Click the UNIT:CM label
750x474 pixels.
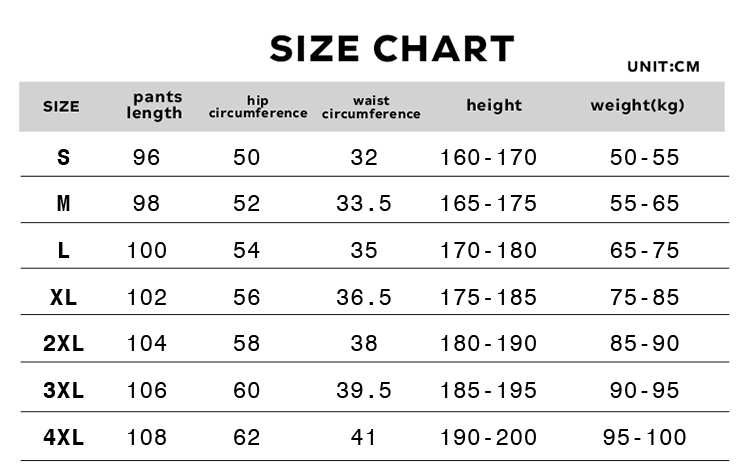point(663,66)
